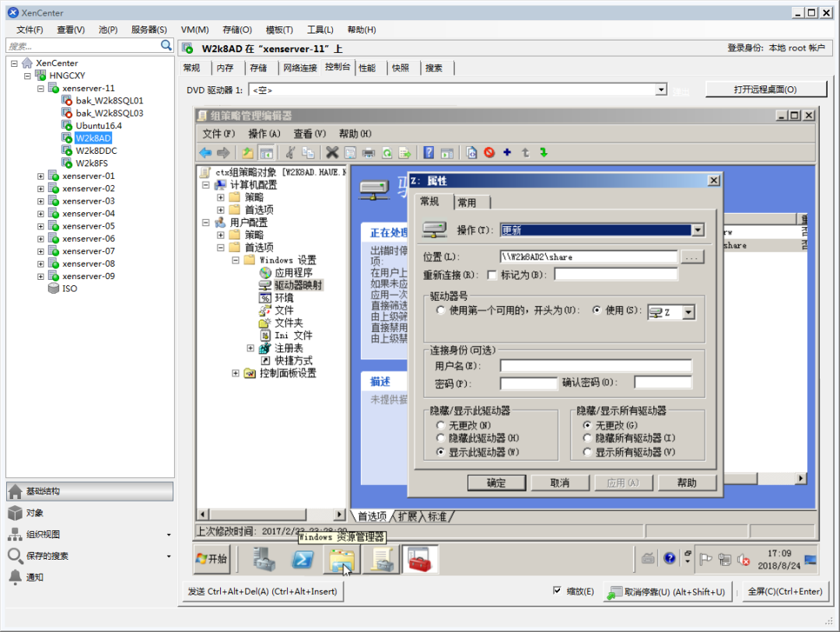Click the Start button in guest taskbar

pos(212,559)
